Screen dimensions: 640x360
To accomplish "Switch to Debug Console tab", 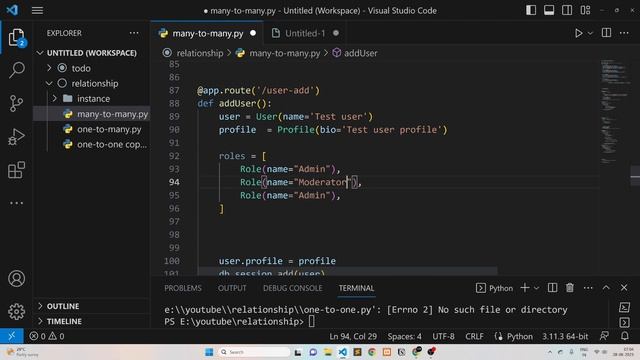I will click(x=292, y=288).
